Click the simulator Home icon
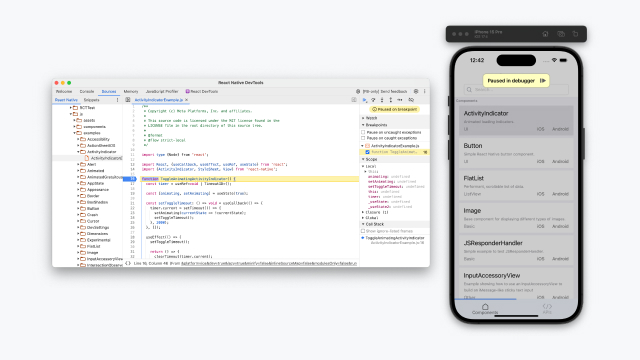The height and width of the screenshot is (360, 640). coord(545,34)
